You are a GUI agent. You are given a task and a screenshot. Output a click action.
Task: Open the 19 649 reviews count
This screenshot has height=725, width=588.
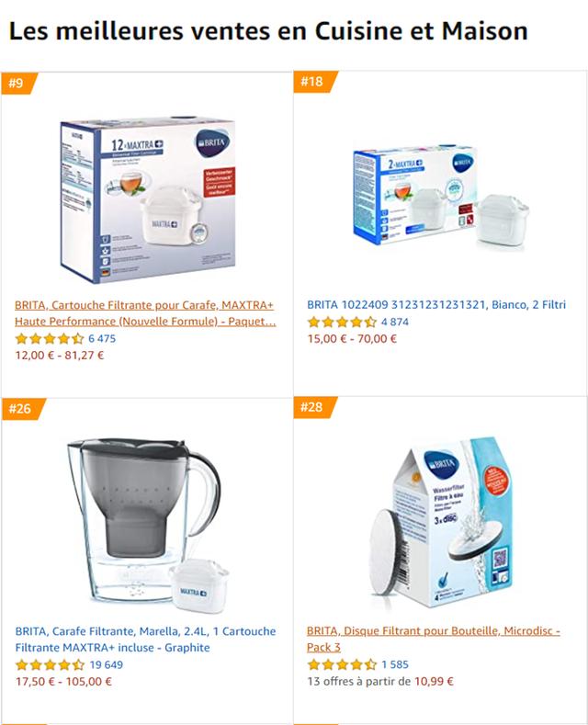click(107, 665)
